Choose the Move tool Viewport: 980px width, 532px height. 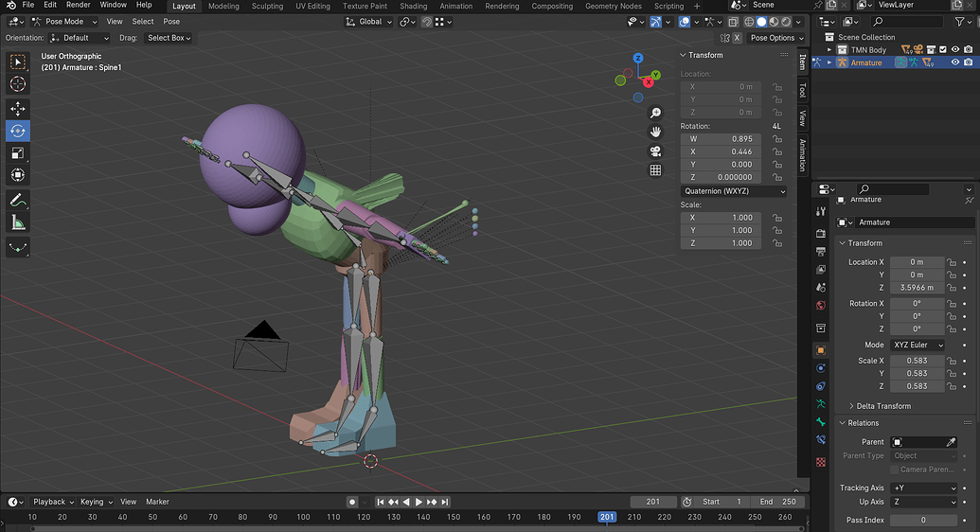point(17,109)
